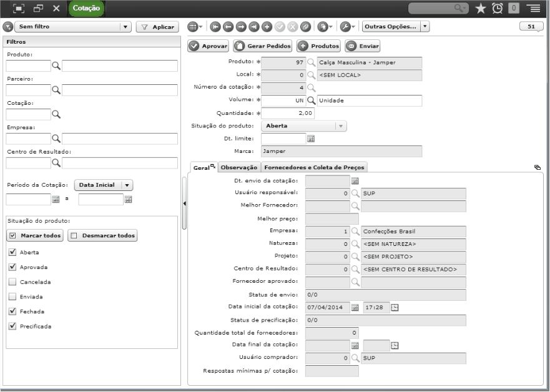This screenshot has height=392, width=550.
Task: Click the Volume code field UN
Action: coord(283,100)
